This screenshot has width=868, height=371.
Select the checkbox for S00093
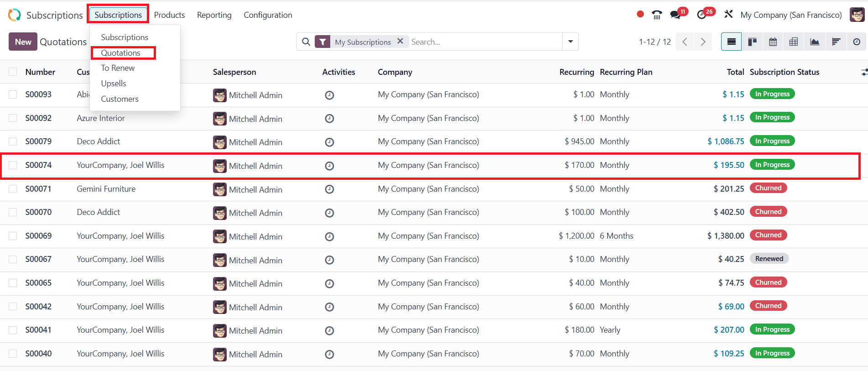click(x=13, y=94)
